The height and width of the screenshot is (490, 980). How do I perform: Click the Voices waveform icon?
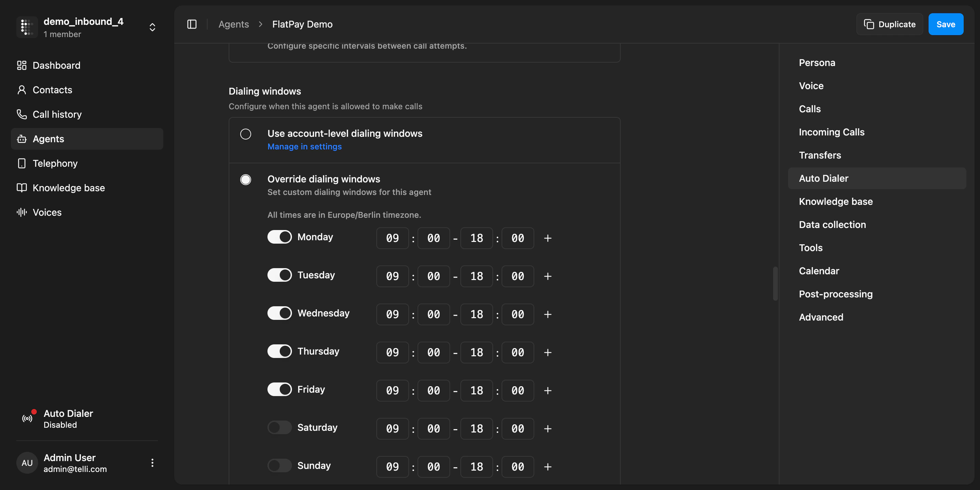(22, 212)
